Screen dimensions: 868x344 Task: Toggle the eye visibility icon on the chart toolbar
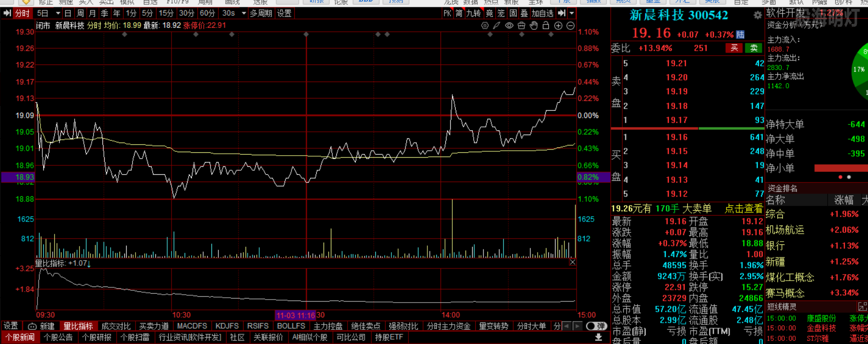tap(509, 25)
